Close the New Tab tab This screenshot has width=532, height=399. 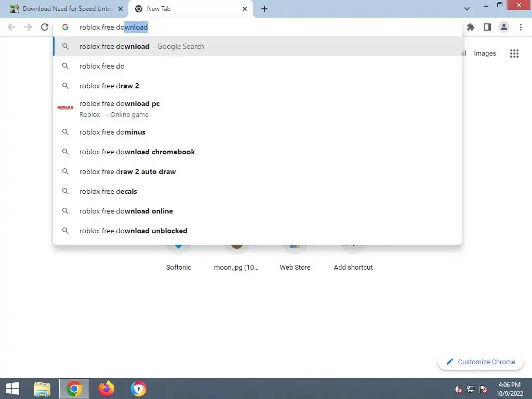[x=245, y=9]
